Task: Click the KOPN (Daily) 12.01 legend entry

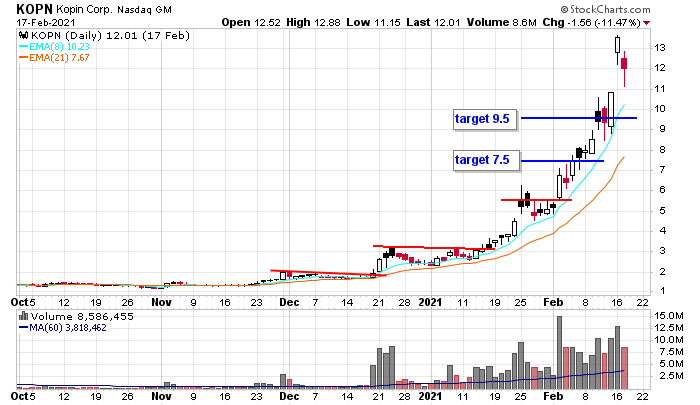Action: point(110,36)
